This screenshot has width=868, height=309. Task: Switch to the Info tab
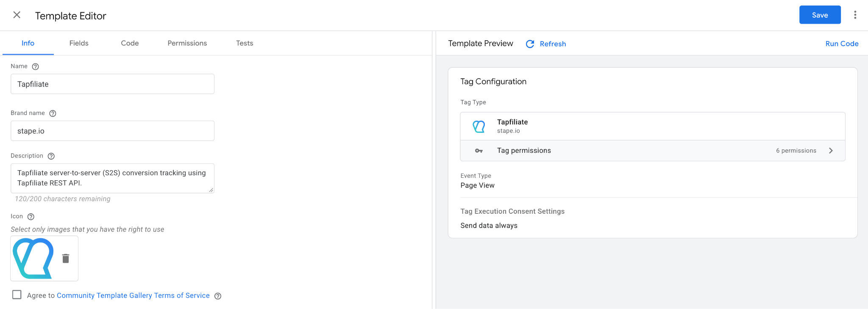pos(28,43)
